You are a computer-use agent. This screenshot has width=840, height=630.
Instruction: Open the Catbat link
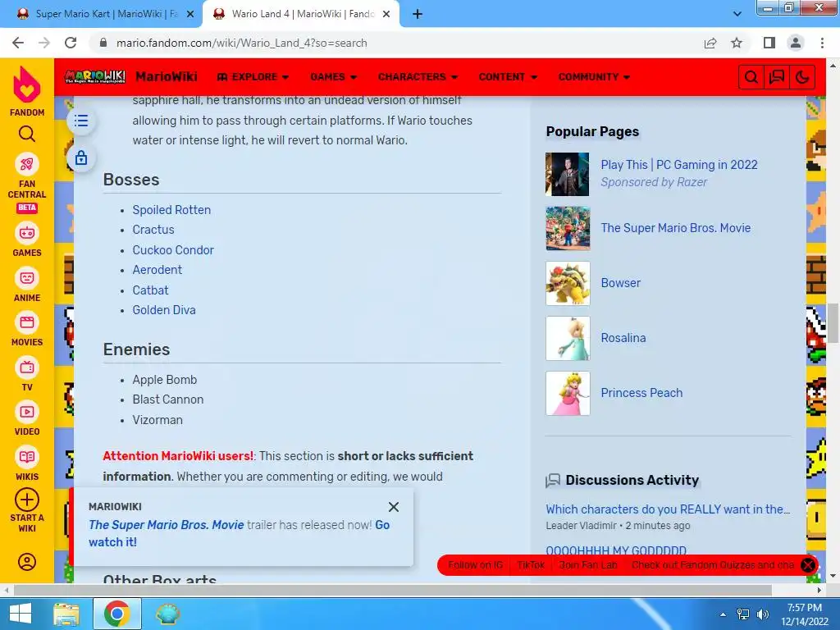click(150, 290)
